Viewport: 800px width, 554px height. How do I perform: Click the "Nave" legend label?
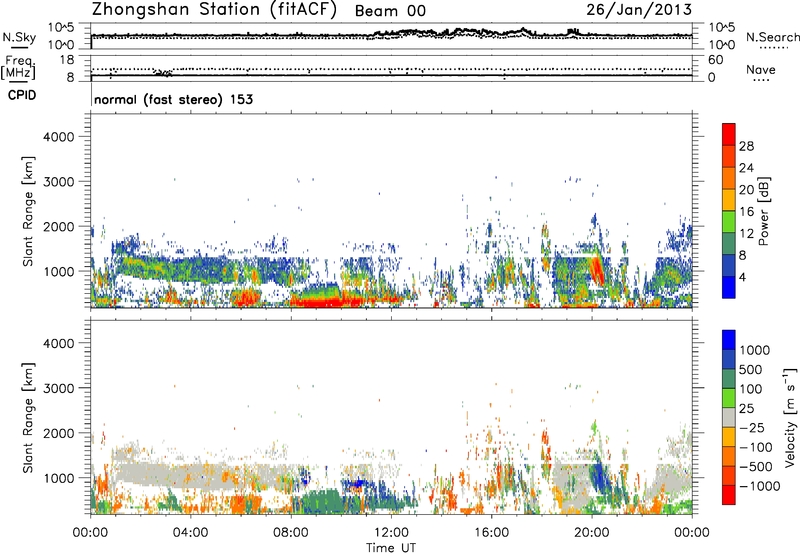point(761,70)
